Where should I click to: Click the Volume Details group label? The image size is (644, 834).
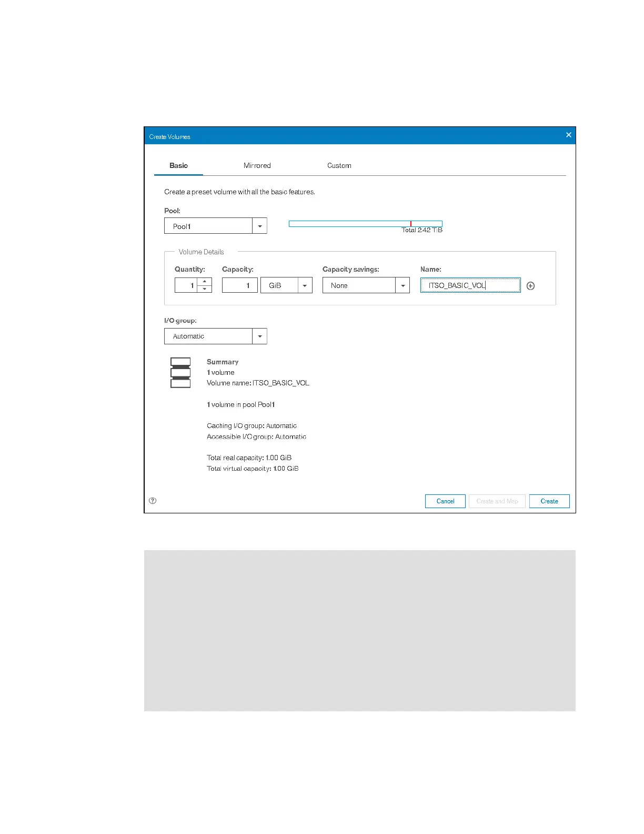pos(201,252)
